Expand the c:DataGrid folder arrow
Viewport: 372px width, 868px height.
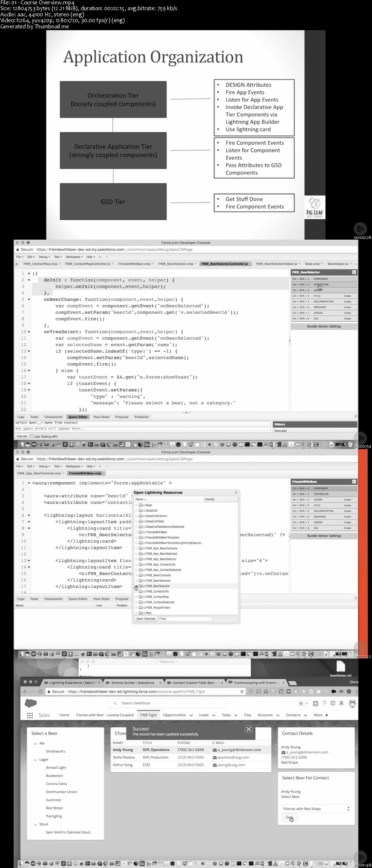[136, 511]
